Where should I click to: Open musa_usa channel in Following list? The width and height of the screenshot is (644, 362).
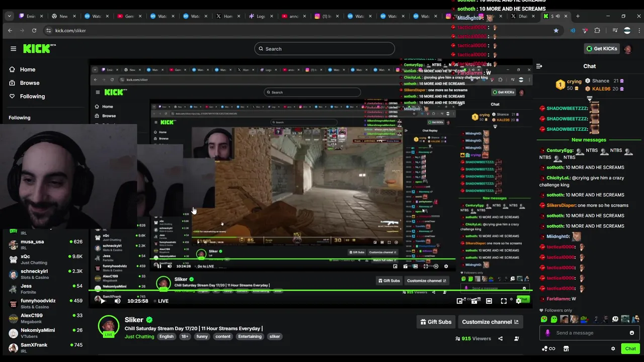click(x=45, y=245)
